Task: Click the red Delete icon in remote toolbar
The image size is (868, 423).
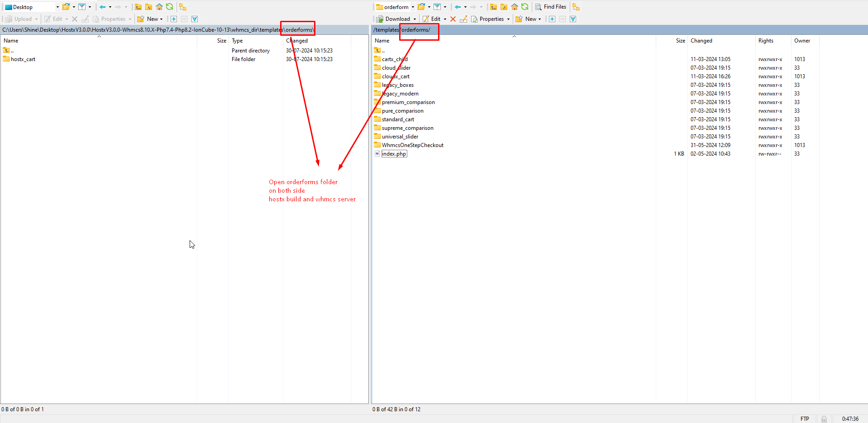Action: 453,19
